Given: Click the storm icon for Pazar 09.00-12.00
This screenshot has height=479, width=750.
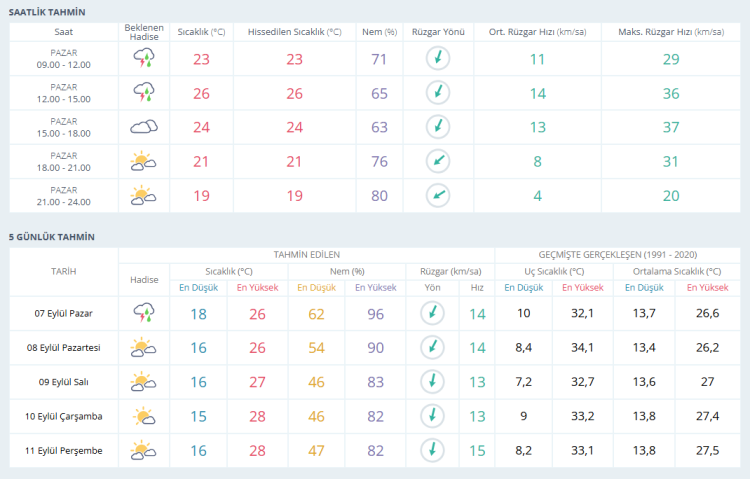Looking at the screenshot, I should (144, 59).
